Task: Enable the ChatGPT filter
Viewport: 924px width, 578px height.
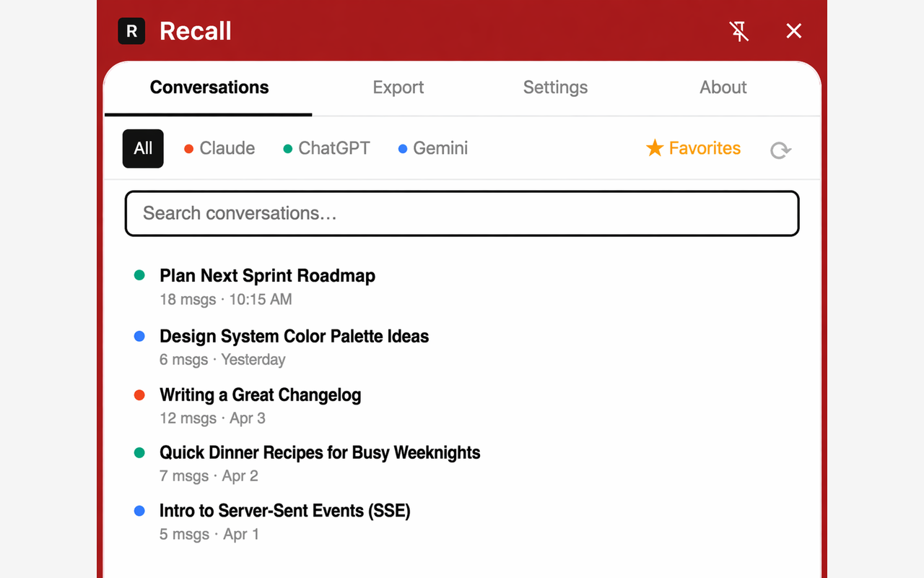Action: (326, 148)
